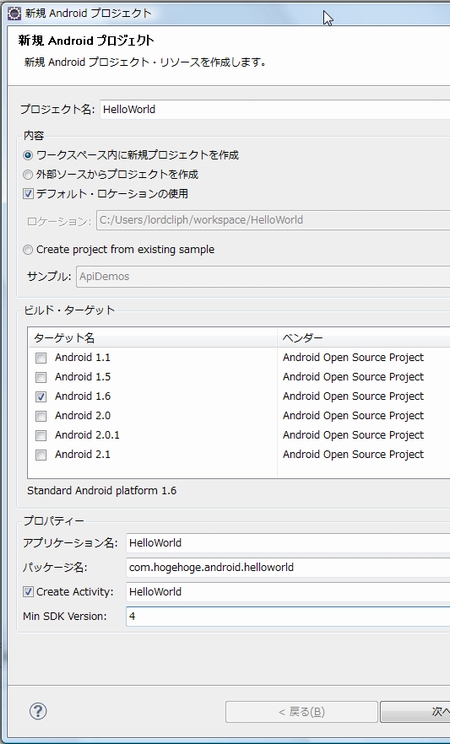The image size is (450, 744).
Task: Check the Android 2.0 target checkbox
Action: click(41, 416)
